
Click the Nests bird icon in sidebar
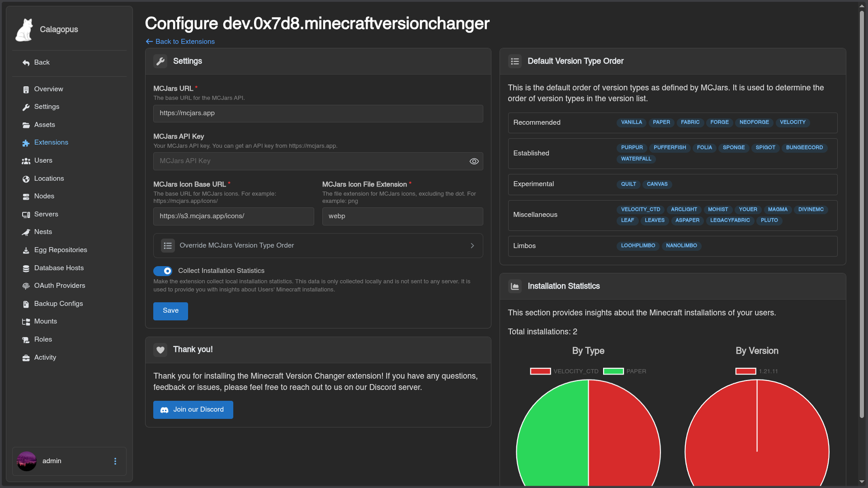[26, 232]
